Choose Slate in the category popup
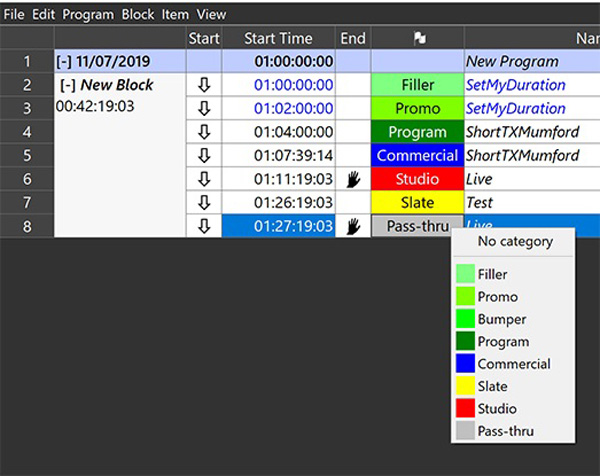The height and width of the screenshot is (476, 600). pyautogui.click(x=513, y=386)
